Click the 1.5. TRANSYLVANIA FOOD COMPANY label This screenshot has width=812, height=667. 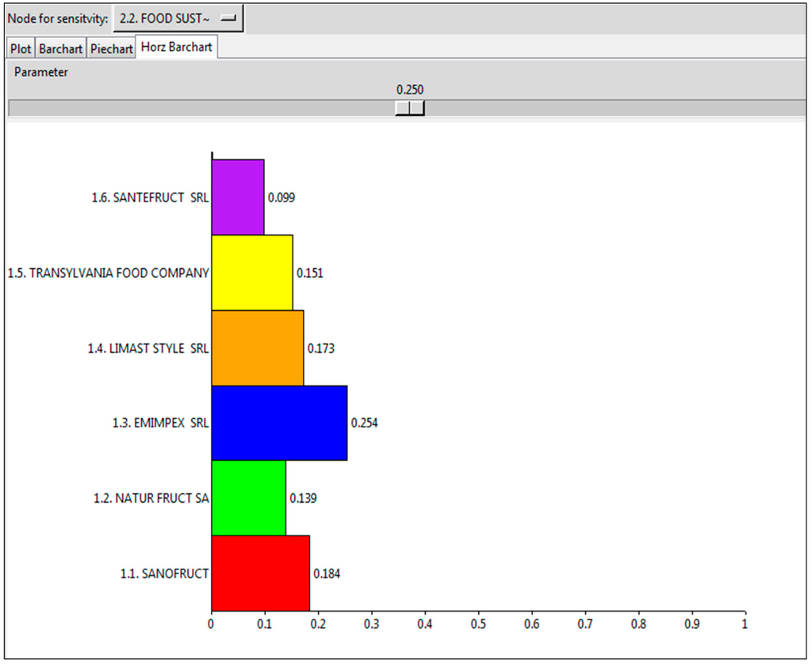point(108,273)
